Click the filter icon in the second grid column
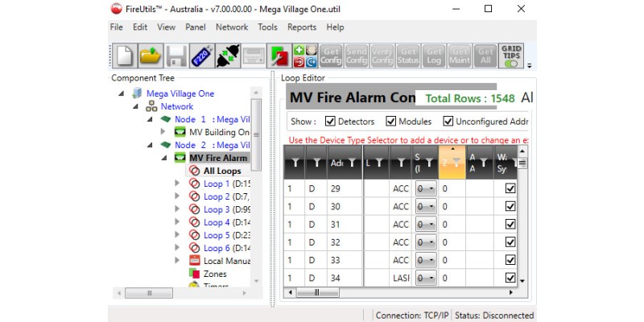Screen dimensions: 644x322 click(316, 163)
